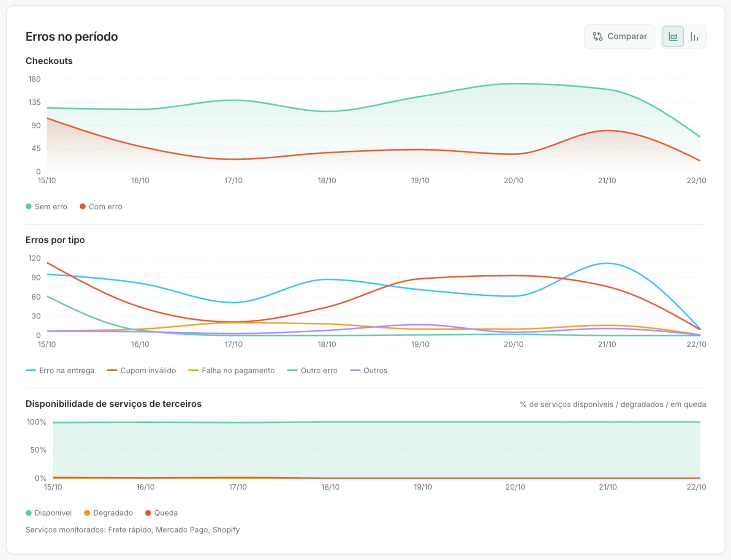Viewport: 731px width, 560px height.
Task: Toggle the Com erro legend series
Action: [x=101, y=207]
